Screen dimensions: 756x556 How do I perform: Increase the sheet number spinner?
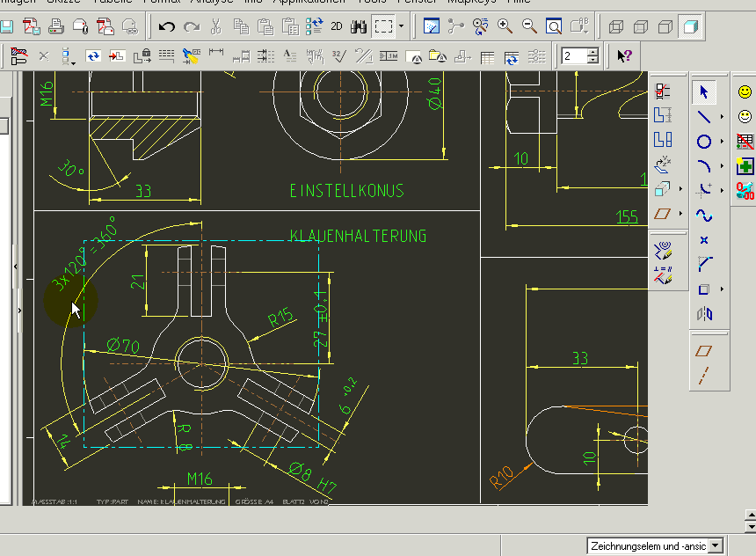tap(593, 52)
